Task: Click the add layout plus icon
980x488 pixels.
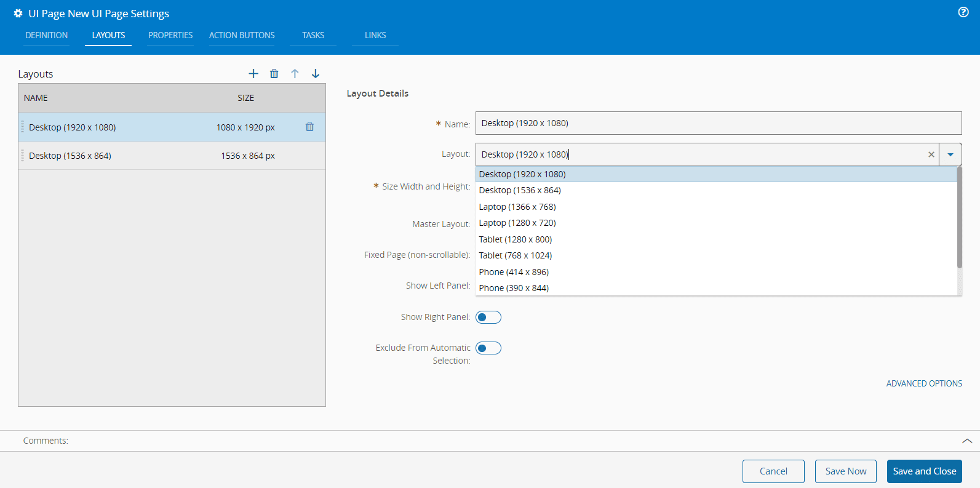Action: click(x=253, y=74)
